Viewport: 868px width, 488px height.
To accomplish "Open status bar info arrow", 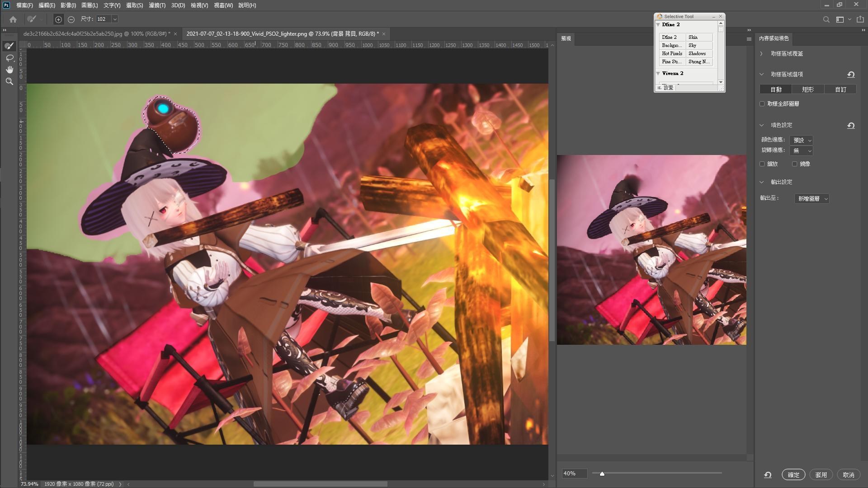I will pos(120,484).
